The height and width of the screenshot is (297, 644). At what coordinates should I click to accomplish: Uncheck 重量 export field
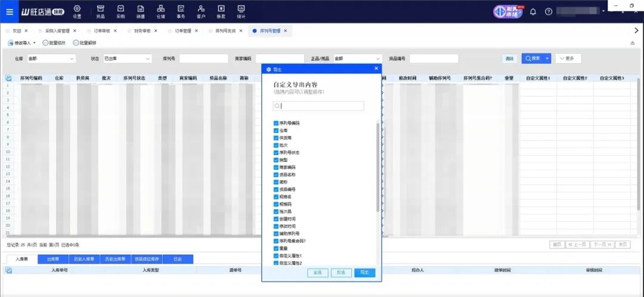click(276, 248)
